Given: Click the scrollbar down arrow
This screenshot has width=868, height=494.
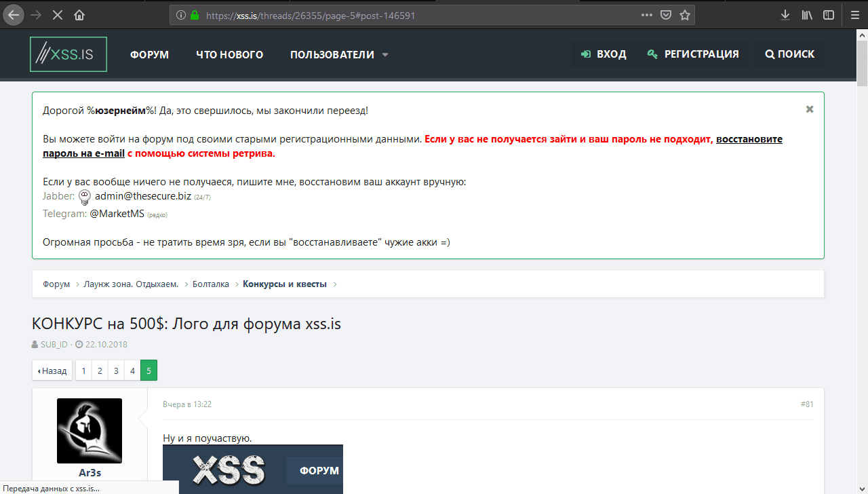Looking at the screenshot, I should [862, 488].
